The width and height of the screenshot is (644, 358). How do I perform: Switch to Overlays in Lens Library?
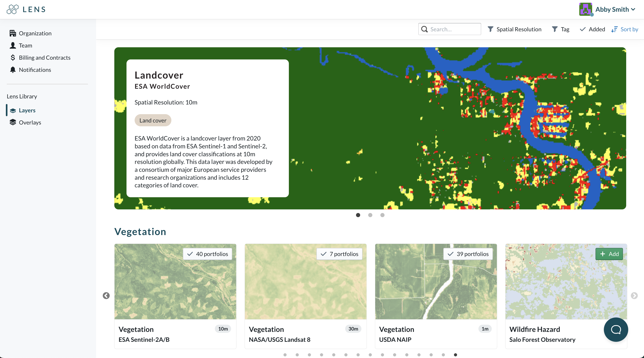pos(30,122)
